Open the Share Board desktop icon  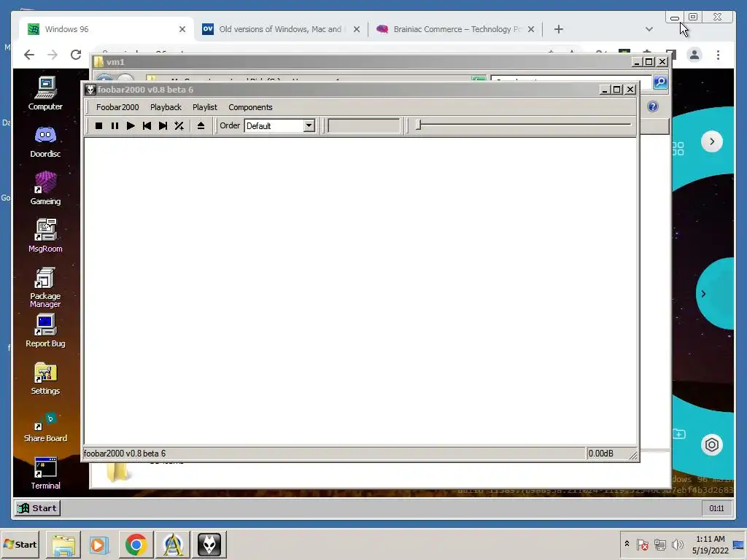(45, 427)
